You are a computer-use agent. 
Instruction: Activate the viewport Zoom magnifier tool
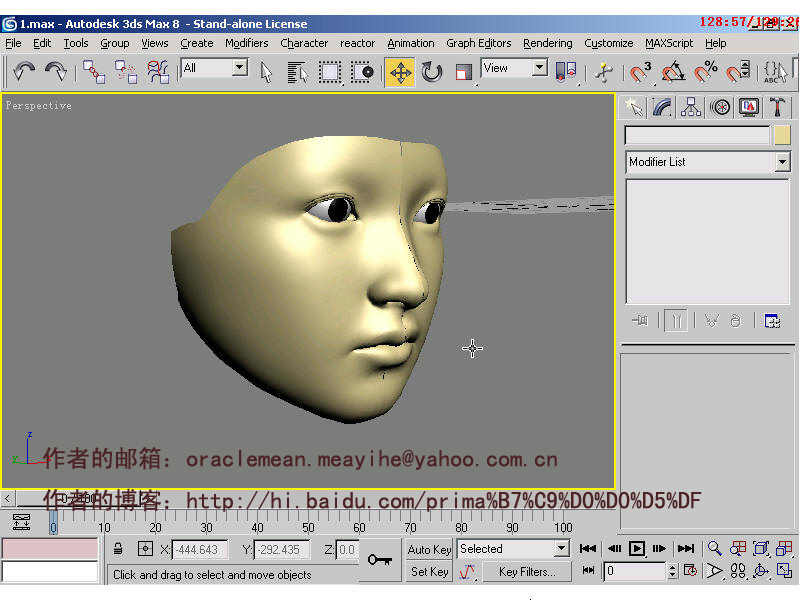714,548
